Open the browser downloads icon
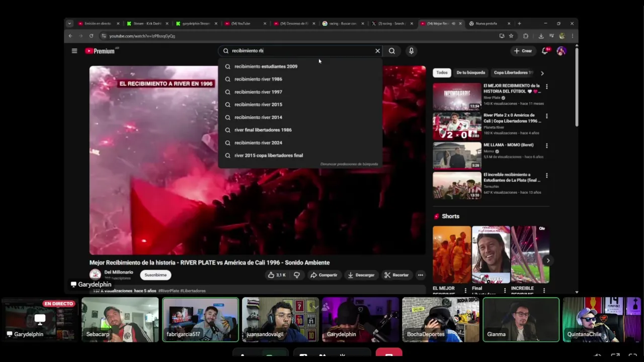Image resolution: width=644 pixels, height=362 pixels. coord(541,36)
